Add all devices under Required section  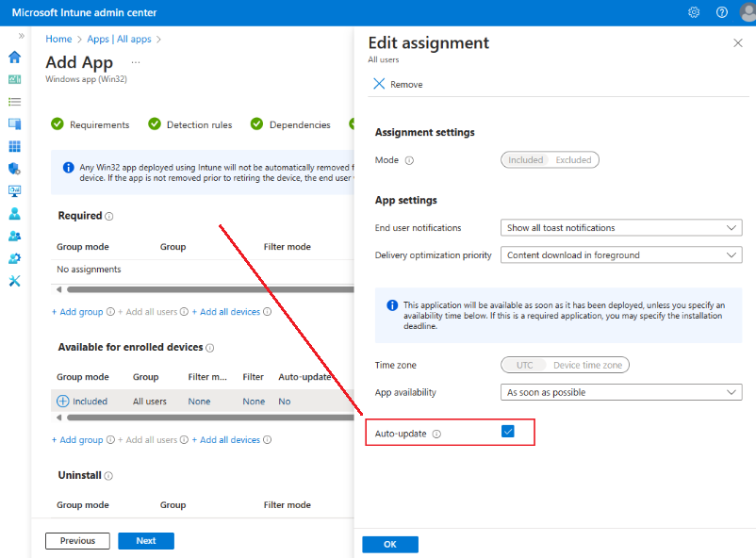click(x=226, y=312)
